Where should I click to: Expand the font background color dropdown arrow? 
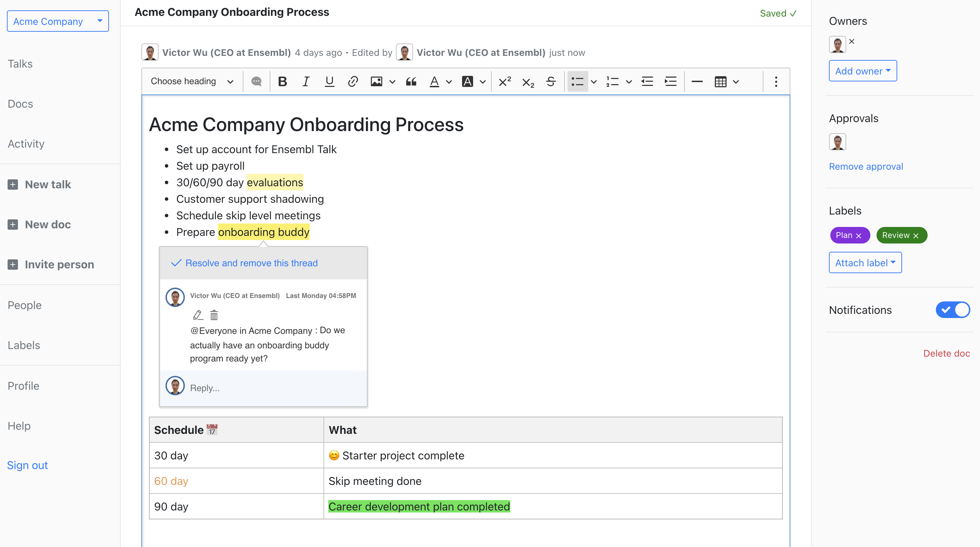(x=482, y=81)
